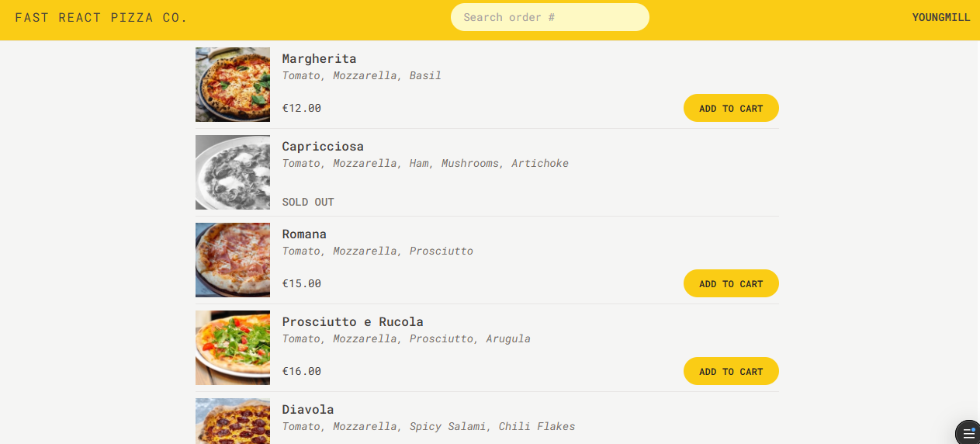Click the SOLD OUT label for Capricciosa
980x444 pixels.
click(x=308, y=202)
